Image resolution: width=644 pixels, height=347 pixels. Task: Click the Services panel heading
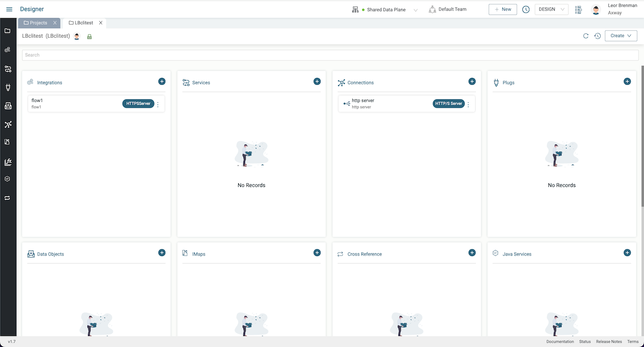pos(201,82)
